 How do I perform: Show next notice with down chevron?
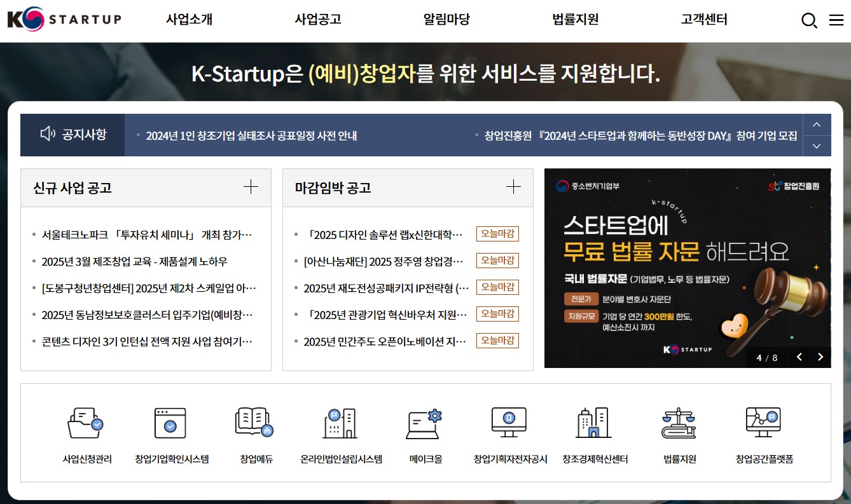817,146
